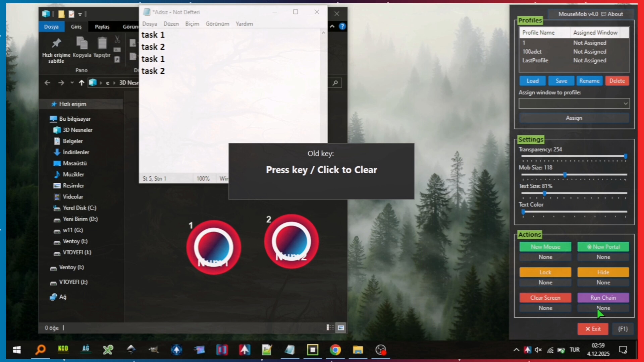This screenshot has width=644, height=362.
Task: Open the quick access toolbar customize arrow
Action: click(x=80, y=14)
